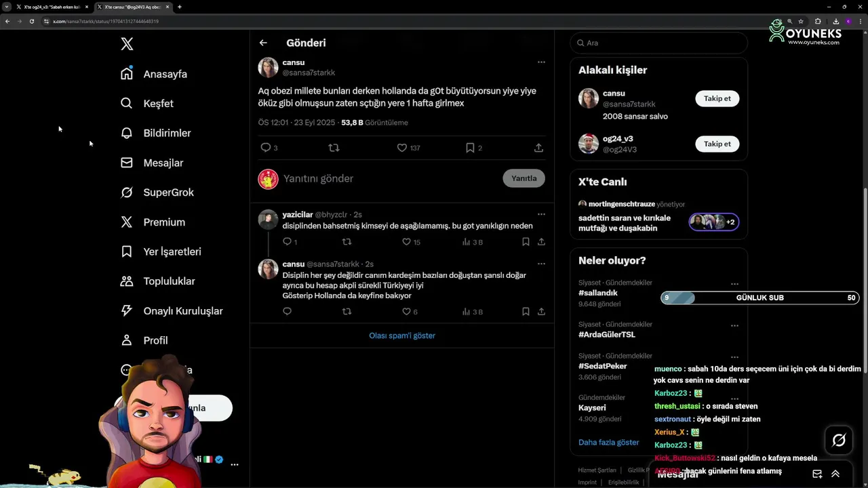Viewport: 868px width, 488px height.
Task: Open the sadettin saran live space
Action: point(658,216)
